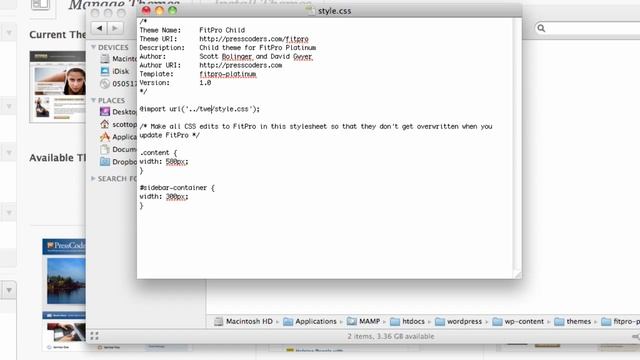Click the '@import url' line in editor
Viewport: 640px width, 360px height.
(200, 109)
